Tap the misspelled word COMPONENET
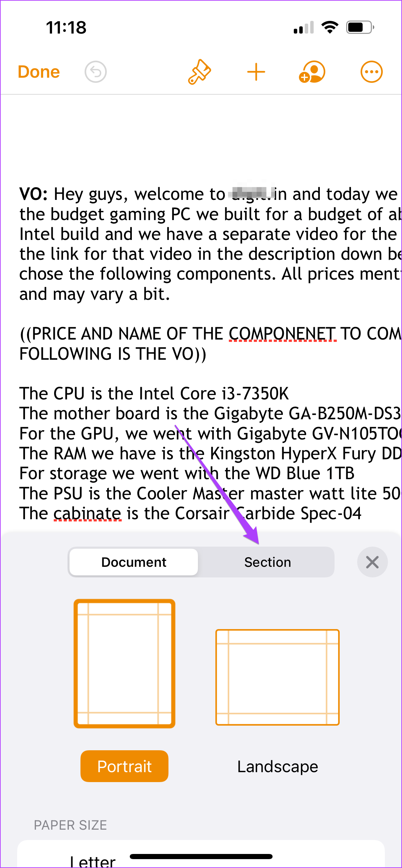402x868 pixels. (282, 334)
